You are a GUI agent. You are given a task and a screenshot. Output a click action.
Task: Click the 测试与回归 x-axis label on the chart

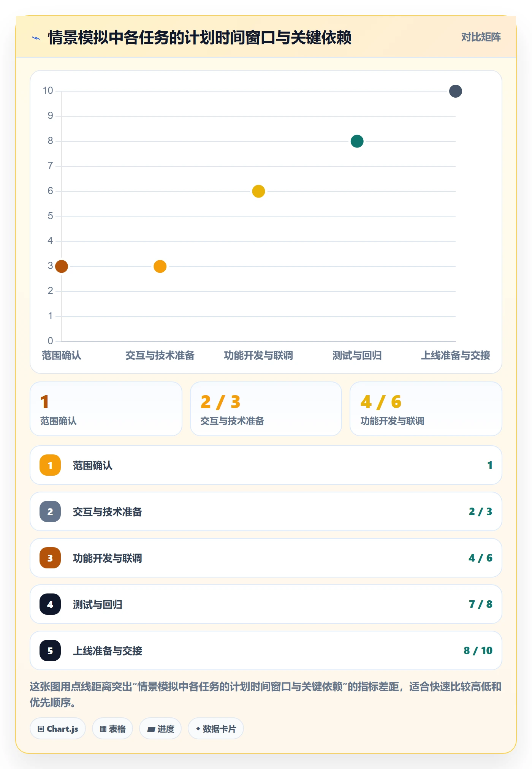point(357,355)
